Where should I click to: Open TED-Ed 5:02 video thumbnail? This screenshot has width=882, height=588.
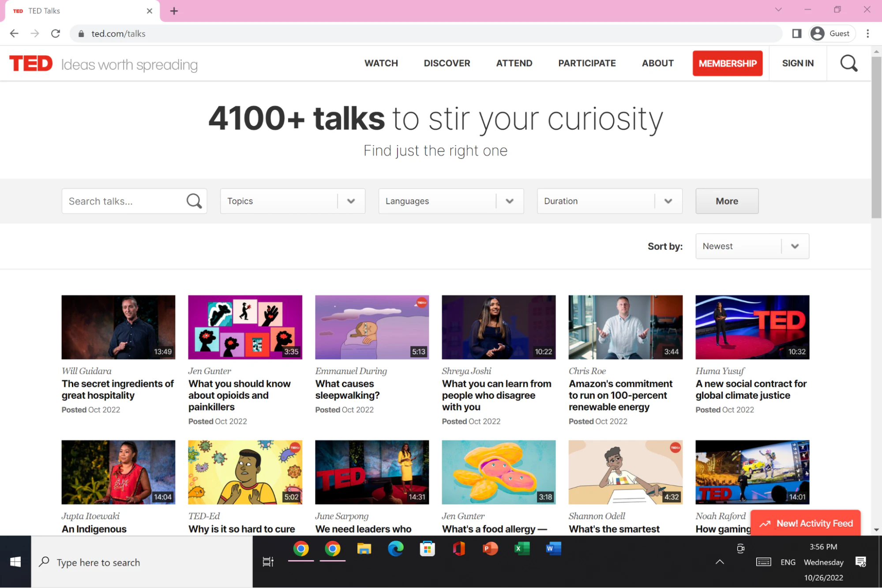[x=245, y=472]
